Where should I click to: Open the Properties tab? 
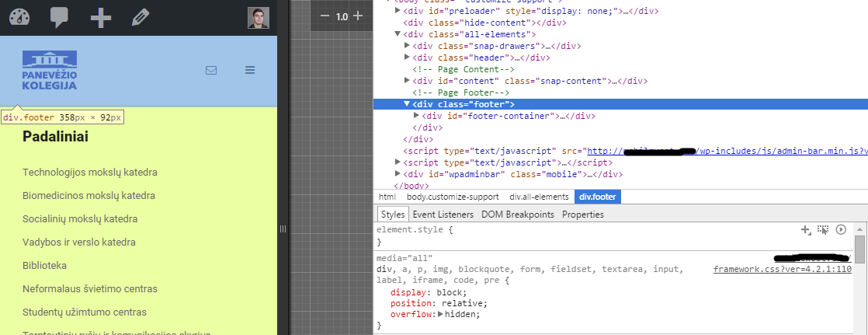coord(583,214)
